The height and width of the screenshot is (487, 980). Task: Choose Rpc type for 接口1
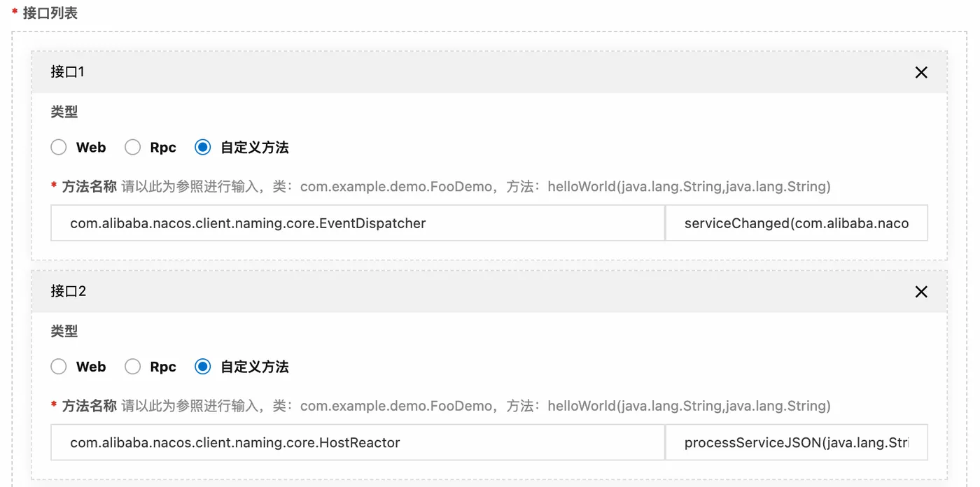[x=133, y=147]
